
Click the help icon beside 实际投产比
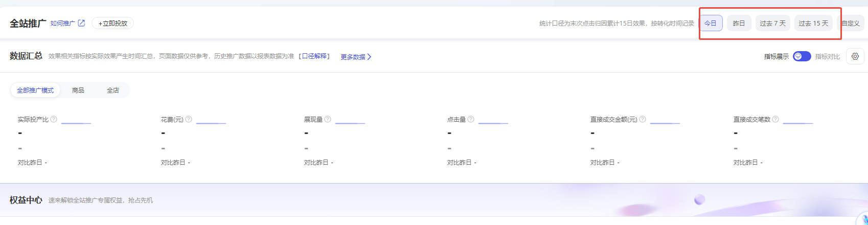54,119
